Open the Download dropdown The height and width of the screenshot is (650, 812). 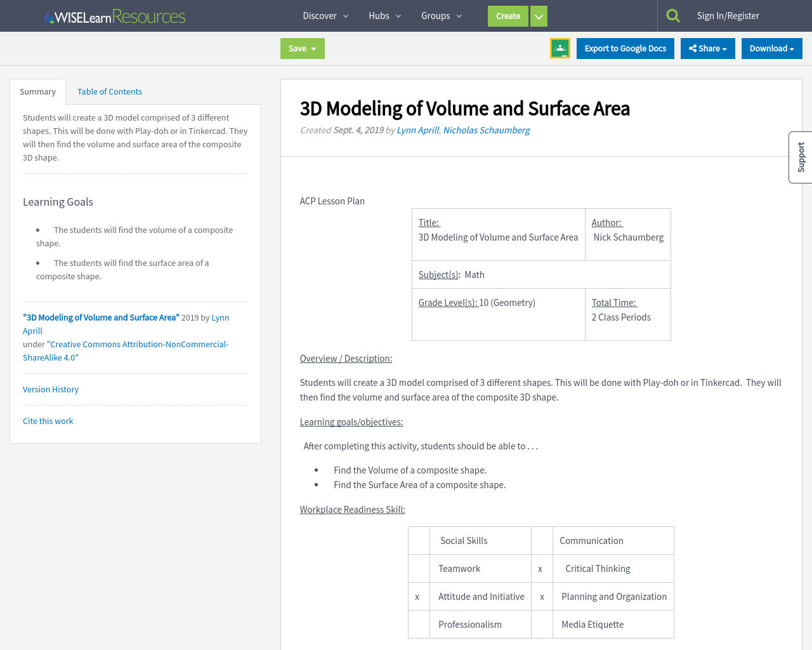click(771, 48)
